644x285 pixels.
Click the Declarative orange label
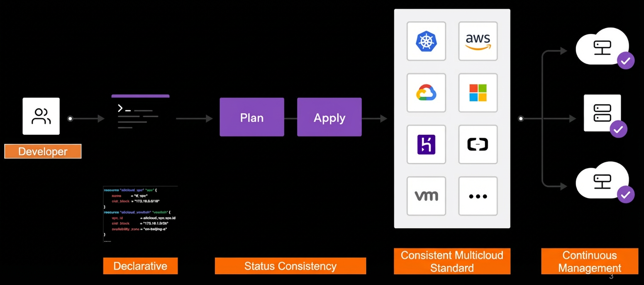point(140,266)
